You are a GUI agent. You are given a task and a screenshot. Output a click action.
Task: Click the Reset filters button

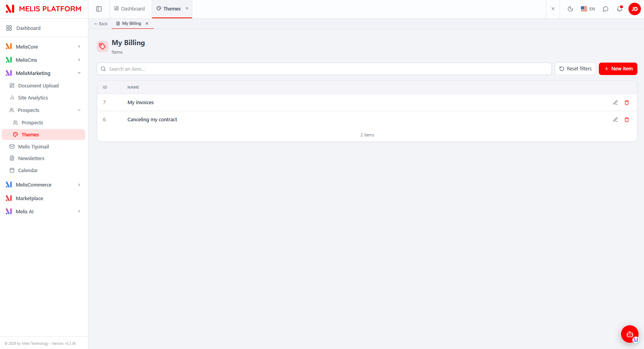click(x=575, y=69)
